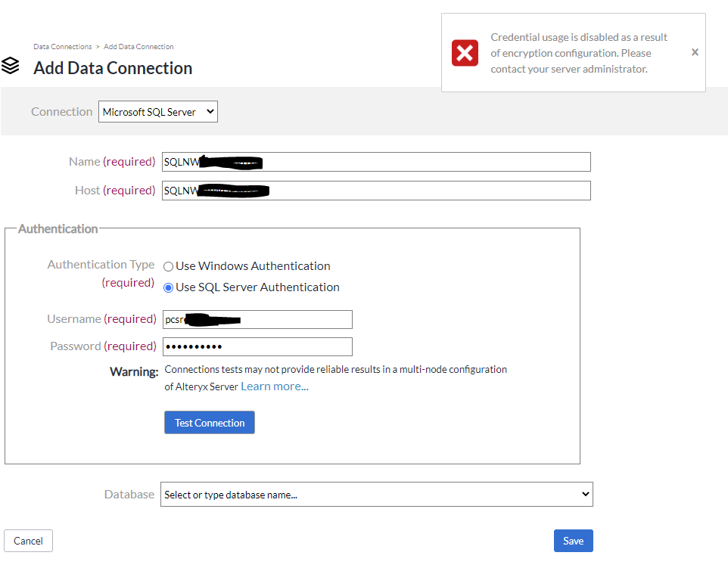This screenshot has width=728, height=571.
Task: Click the Test Connection button
Action: [209, 422]
